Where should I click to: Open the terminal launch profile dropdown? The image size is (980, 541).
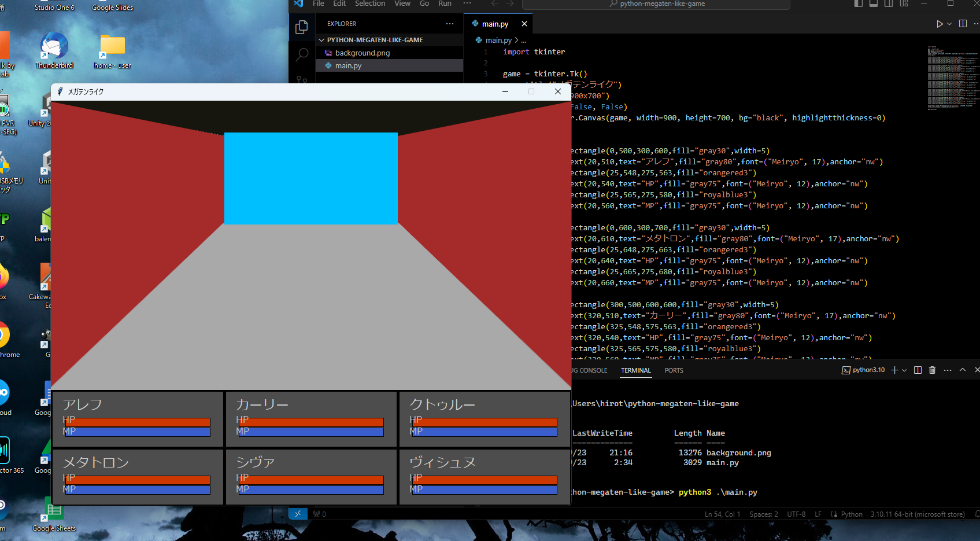pyautogui.click(x=904, y=370)
